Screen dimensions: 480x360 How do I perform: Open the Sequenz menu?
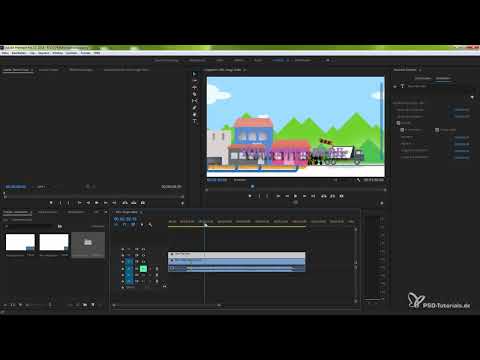(x=44, y=53)
